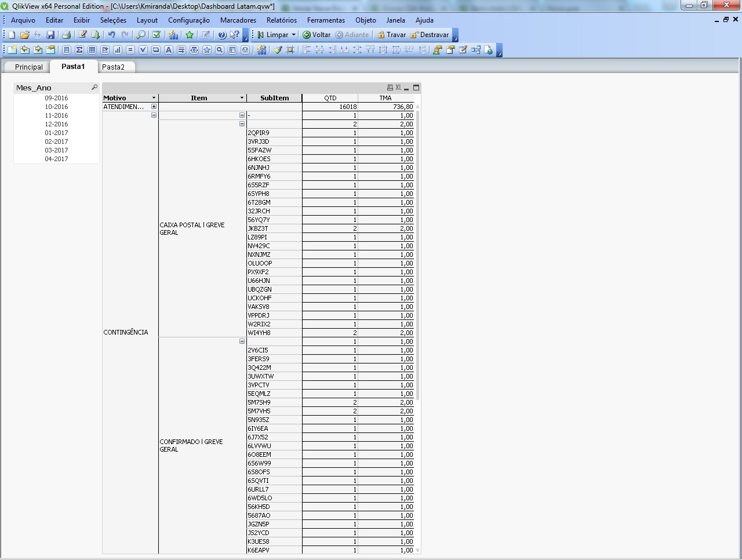Open the Edit Script icon
This screenshot has width=742, height=560.
click(83, 35)
